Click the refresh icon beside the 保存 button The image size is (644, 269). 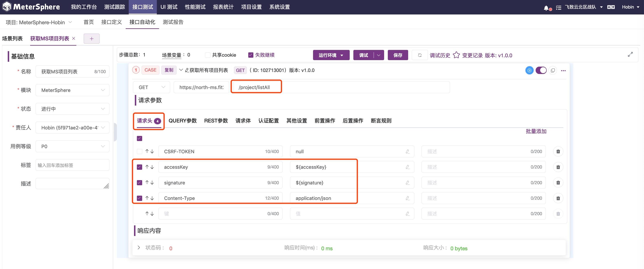pos(420,55)
